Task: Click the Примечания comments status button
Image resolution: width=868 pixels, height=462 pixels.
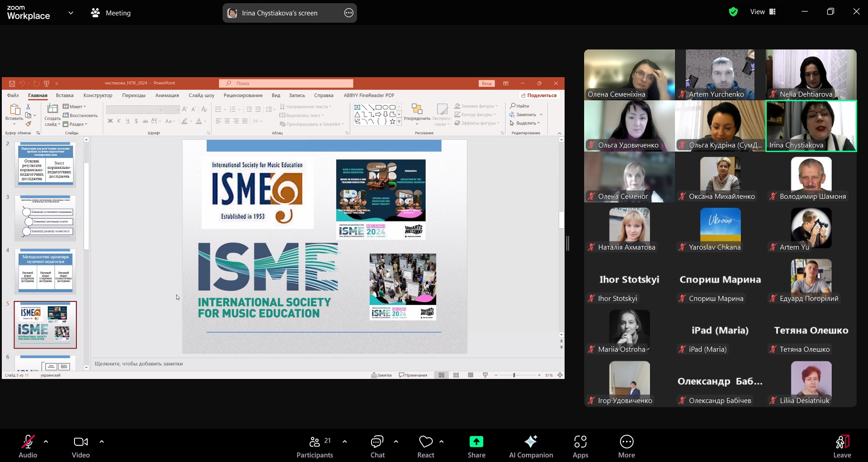Action: point(413,375)
